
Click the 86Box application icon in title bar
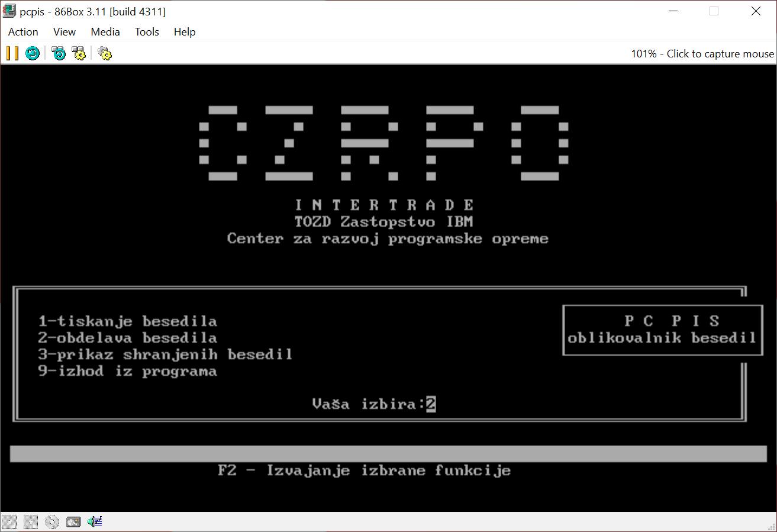(9, 11)
